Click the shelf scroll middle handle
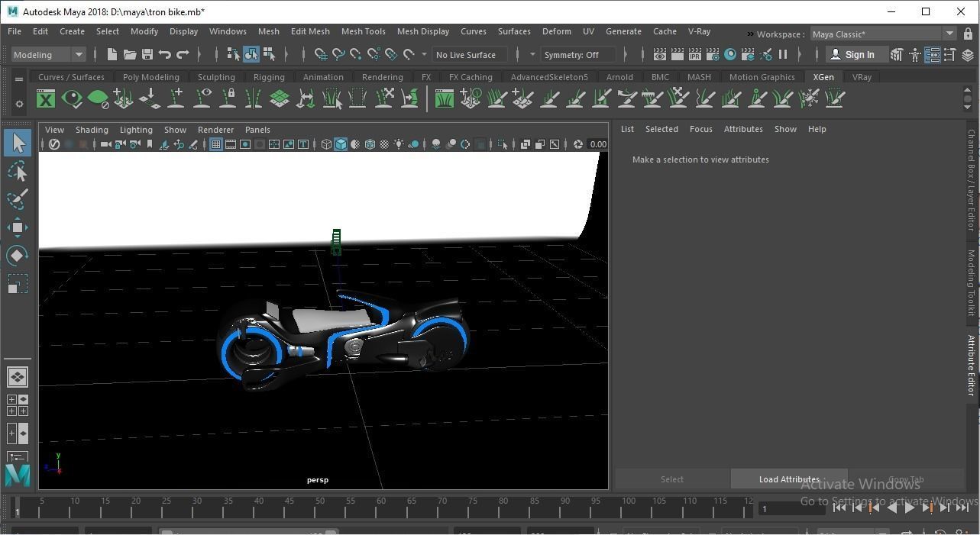Image resolution: width=980 pixels, height=535 pixels. click(x=968, y=98)
